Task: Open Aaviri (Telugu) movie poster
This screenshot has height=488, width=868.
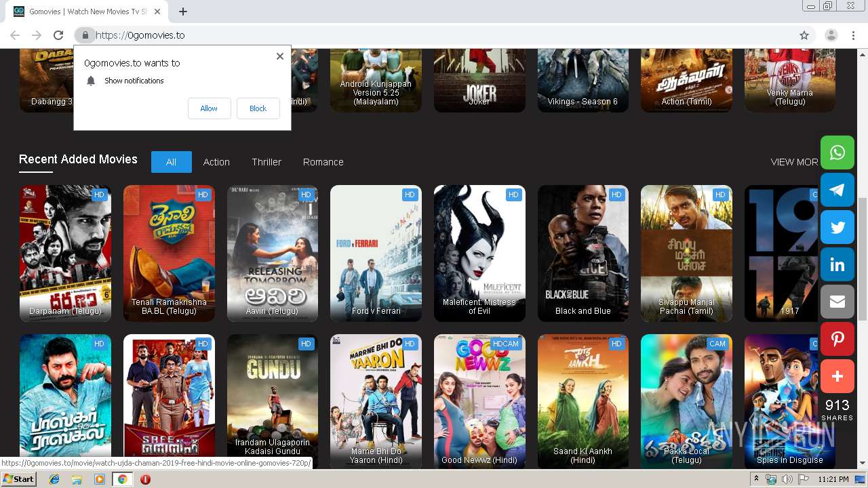Action: pyautogui.click(x=273, y=253)
